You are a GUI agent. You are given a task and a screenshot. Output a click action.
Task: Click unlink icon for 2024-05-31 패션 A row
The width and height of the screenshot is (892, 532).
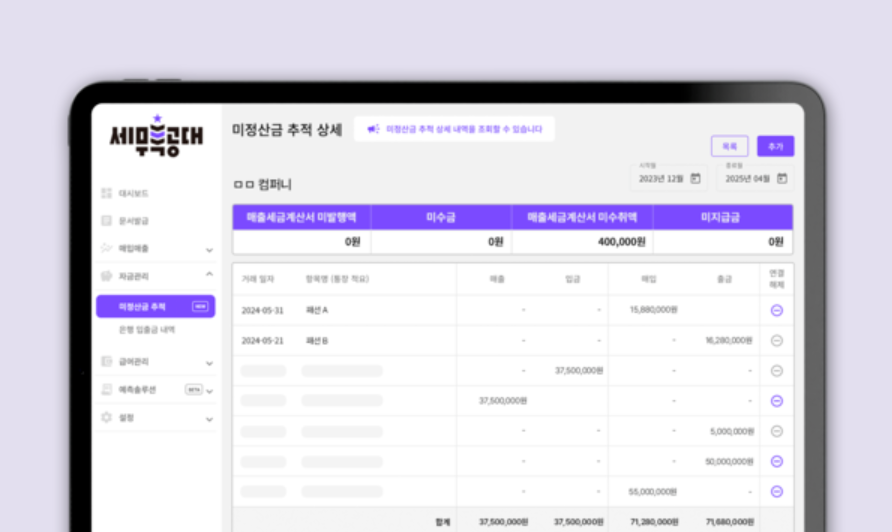point(777,310)
